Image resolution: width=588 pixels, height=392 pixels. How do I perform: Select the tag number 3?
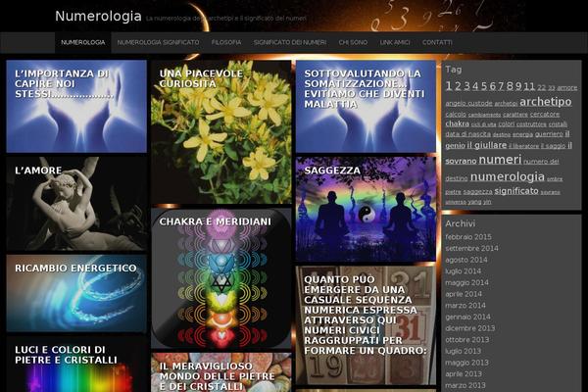[466, 86]
